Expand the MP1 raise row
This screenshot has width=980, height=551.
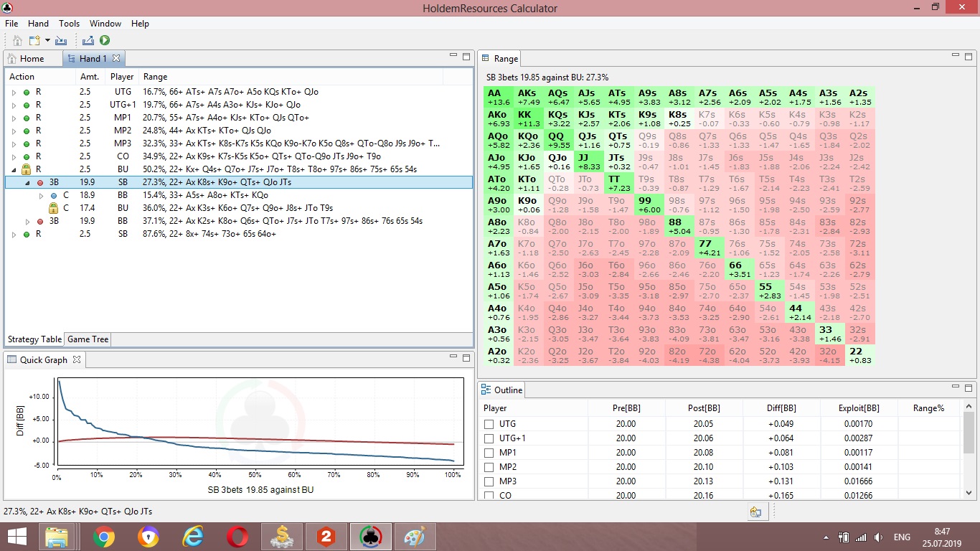pyautogui.click(x=14, y=118)
